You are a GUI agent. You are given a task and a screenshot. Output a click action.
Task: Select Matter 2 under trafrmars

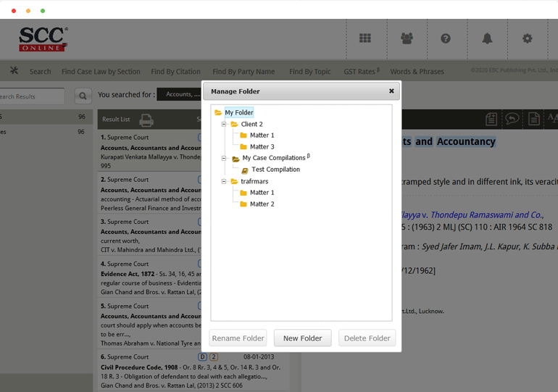coord(262,204)
